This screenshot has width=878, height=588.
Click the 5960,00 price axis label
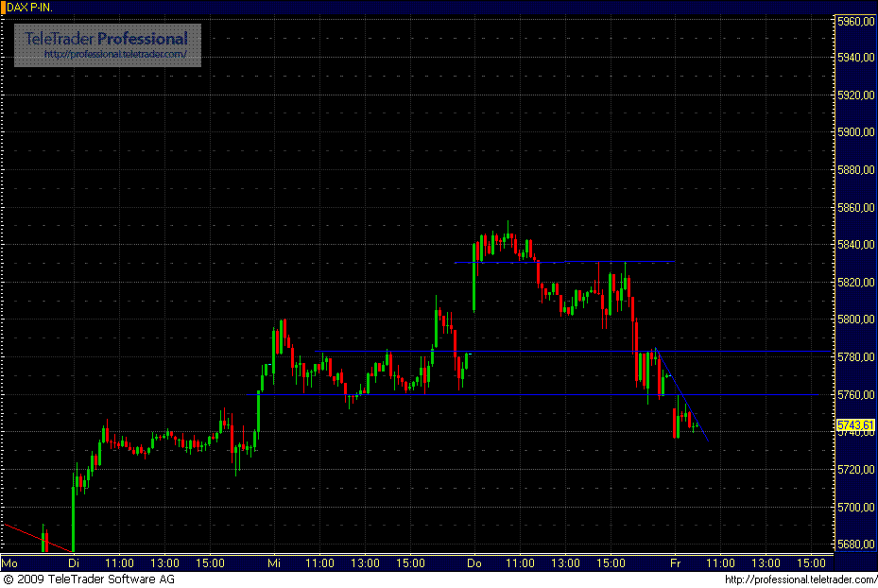[x=855, y=19]
